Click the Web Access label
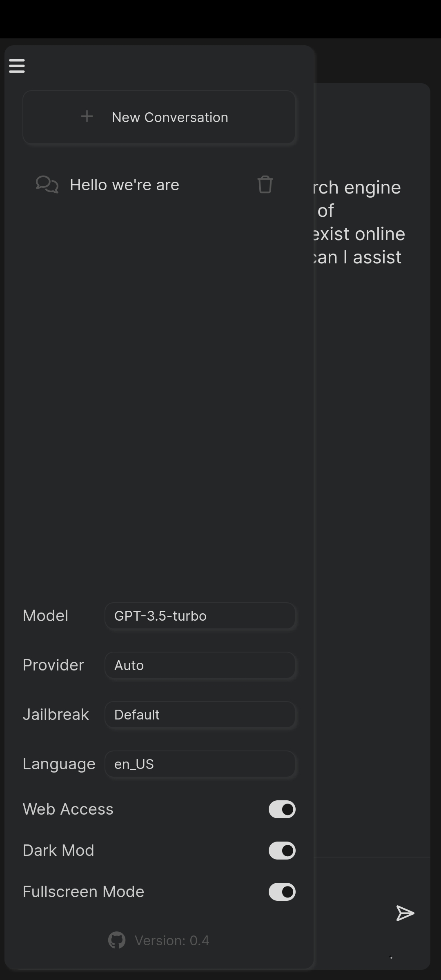The height and width of the screenshot is (980, 441). [x=68, y=809]
